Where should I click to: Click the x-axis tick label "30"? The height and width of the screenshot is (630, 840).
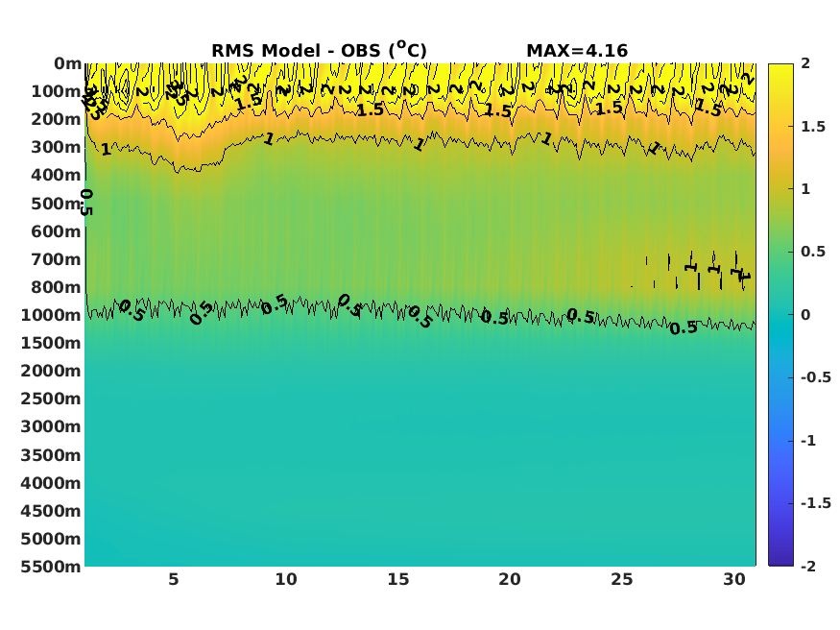click(734, 579)
